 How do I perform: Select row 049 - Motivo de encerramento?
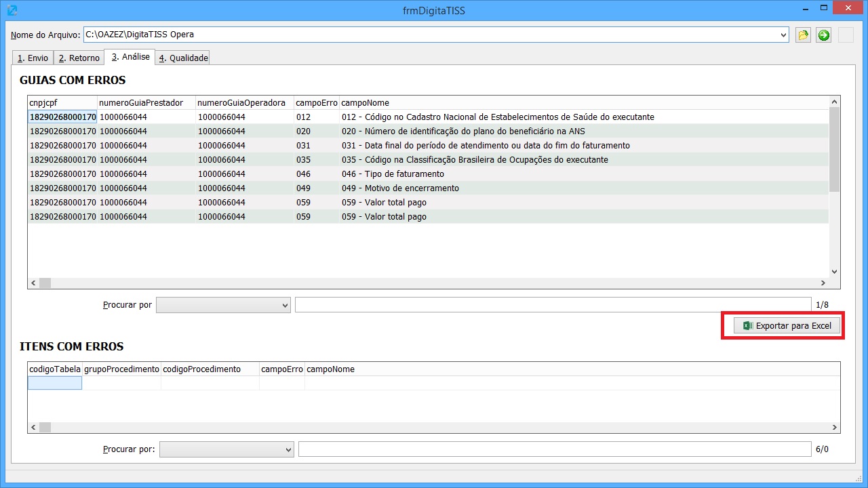click(428, 188)
